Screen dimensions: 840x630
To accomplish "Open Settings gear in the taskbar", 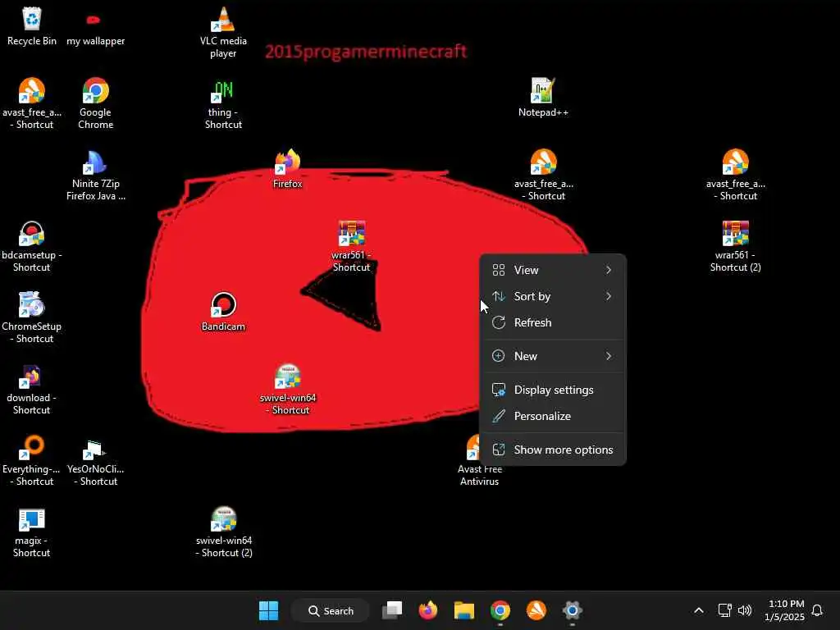I will point(572,610).
